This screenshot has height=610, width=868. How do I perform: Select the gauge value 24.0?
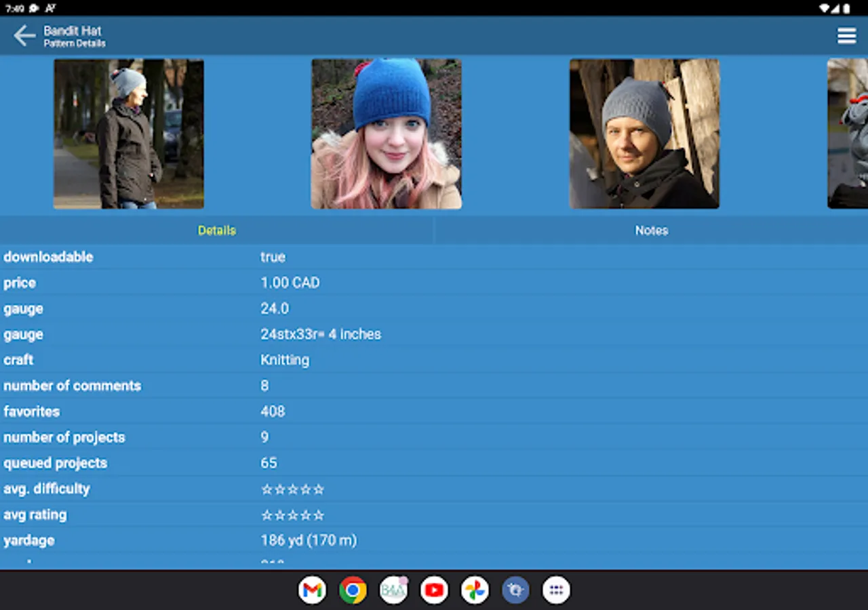(275, 308)
